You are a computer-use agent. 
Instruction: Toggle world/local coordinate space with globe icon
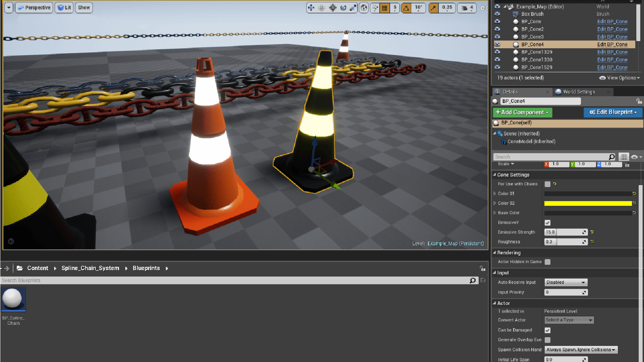coord(364,8)
